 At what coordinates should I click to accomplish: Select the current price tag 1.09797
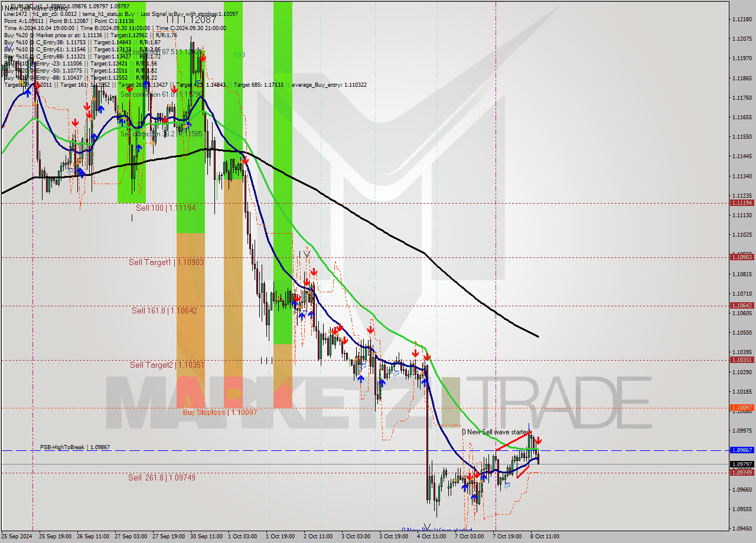click(x=742, y=464)
